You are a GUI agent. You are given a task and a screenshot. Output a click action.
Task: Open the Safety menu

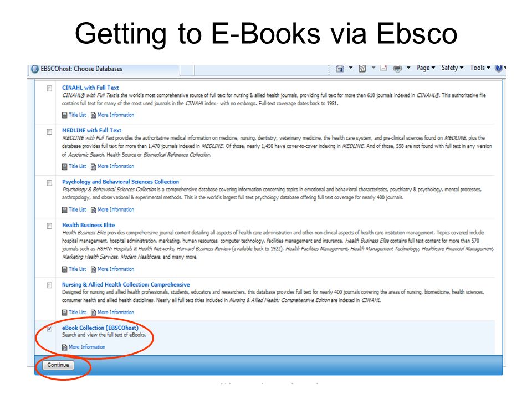coord(452,68)
